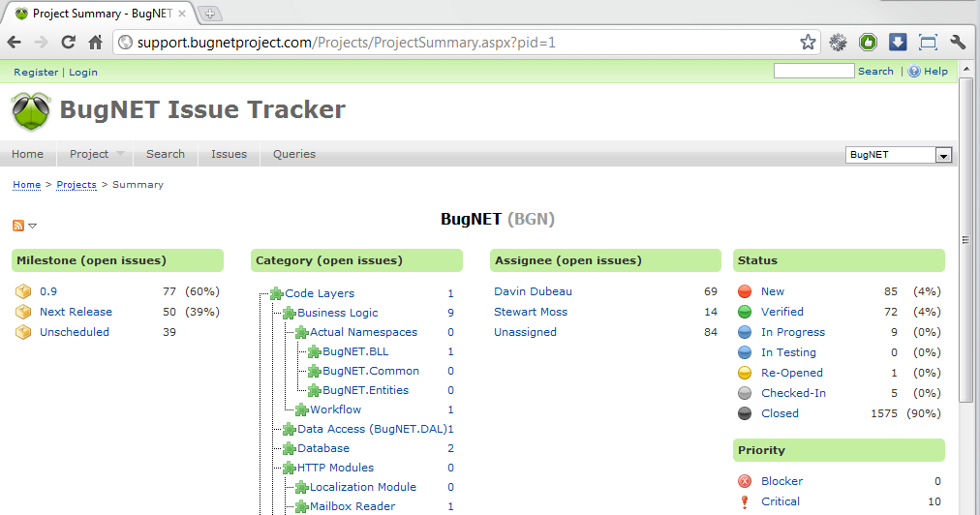Click the top search input field
This screenshot has height=515, width=980.
[813, 71]
